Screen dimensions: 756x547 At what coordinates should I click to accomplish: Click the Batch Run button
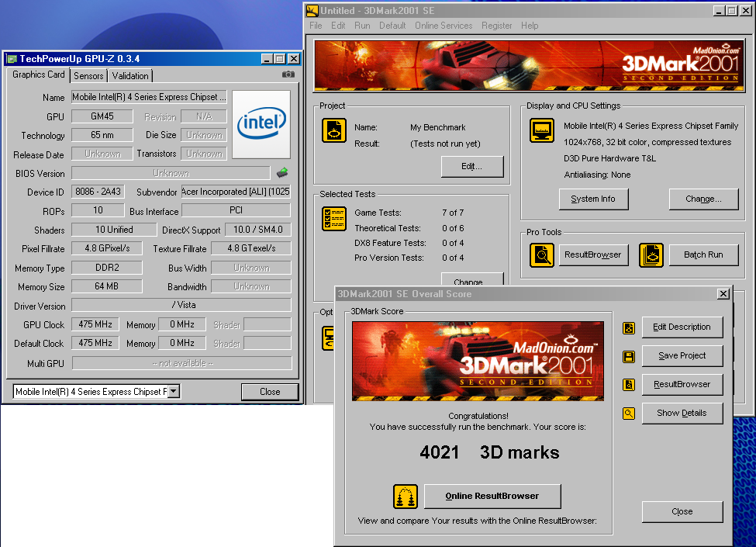[x=703, y=254]
